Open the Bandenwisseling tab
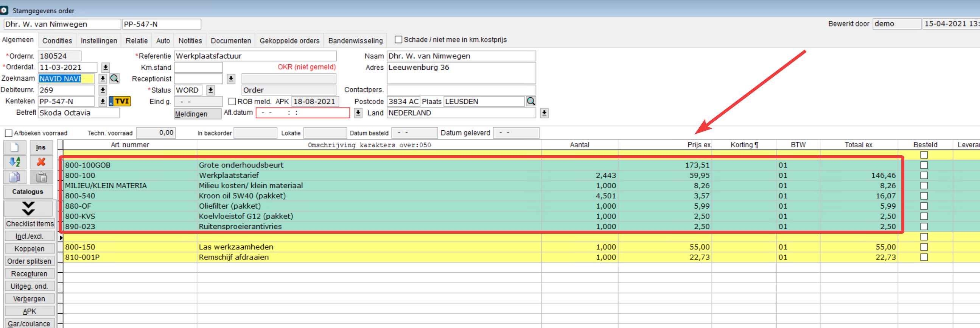The width and height of the screenshot is (980, 328). 355,41
